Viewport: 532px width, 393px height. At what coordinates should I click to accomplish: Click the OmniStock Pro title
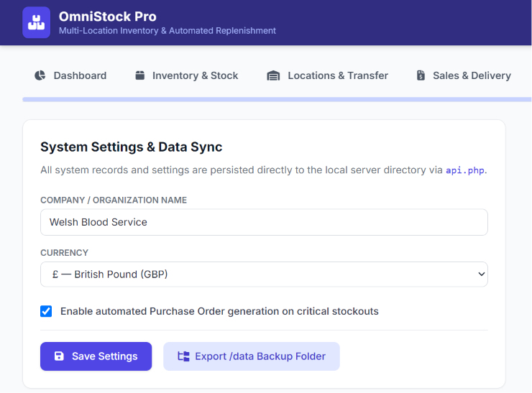[108, 17]
